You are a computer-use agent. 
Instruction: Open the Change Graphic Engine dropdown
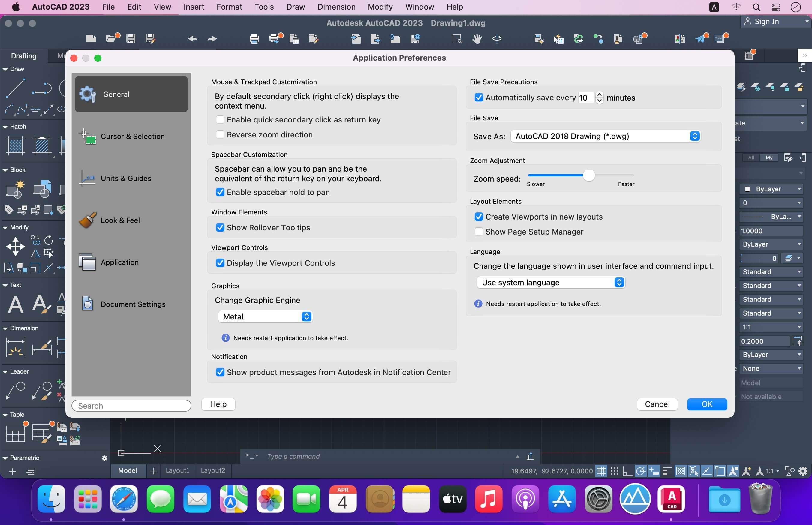(x=266, y=316)
